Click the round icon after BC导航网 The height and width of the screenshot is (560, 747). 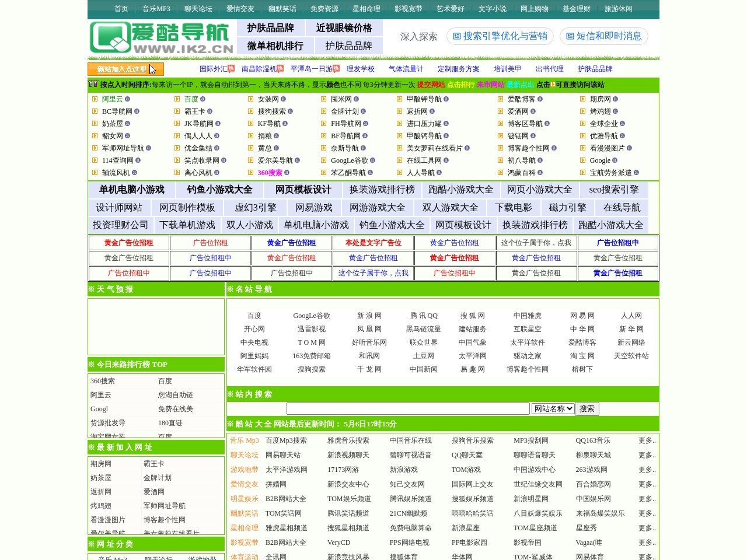tap(137, 111)
